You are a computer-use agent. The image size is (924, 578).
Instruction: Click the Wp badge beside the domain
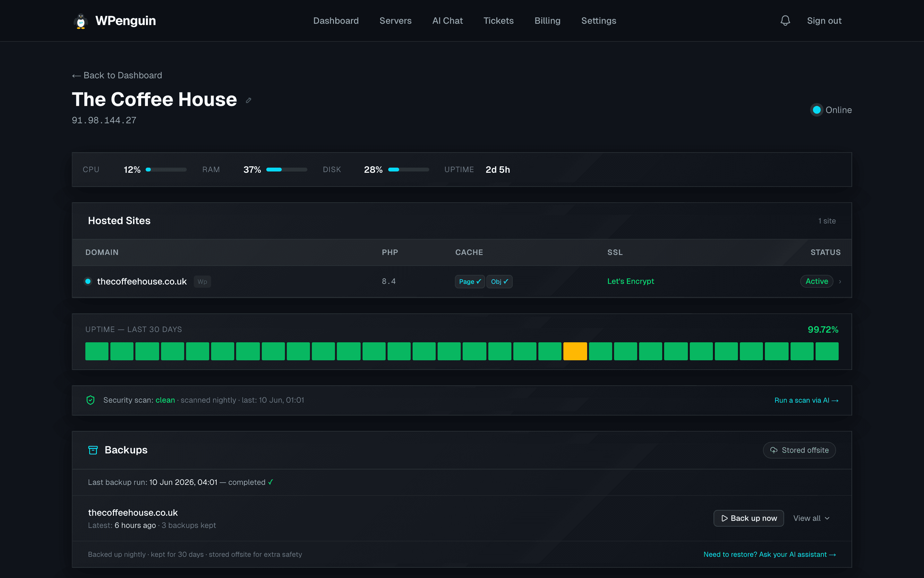tap(202, 281)
